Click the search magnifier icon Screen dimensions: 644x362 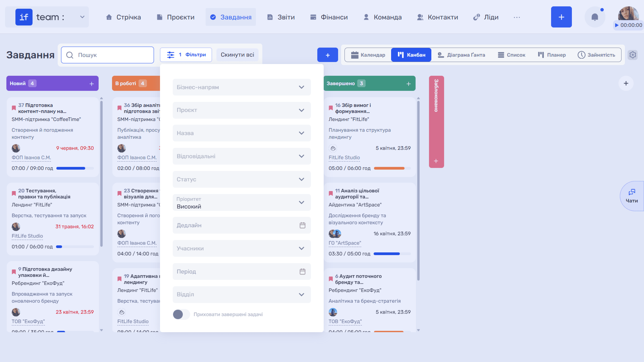(70, 55)
